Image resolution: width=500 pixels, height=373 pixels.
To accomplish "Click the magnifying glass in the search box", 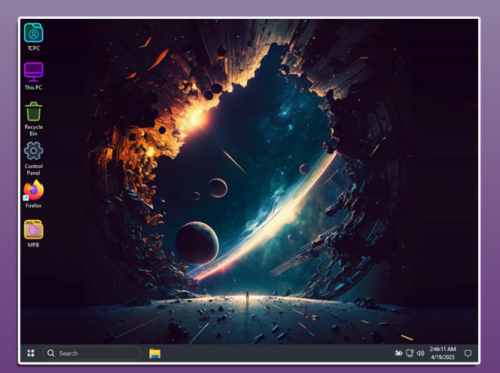I will click(x=51, y=353).
